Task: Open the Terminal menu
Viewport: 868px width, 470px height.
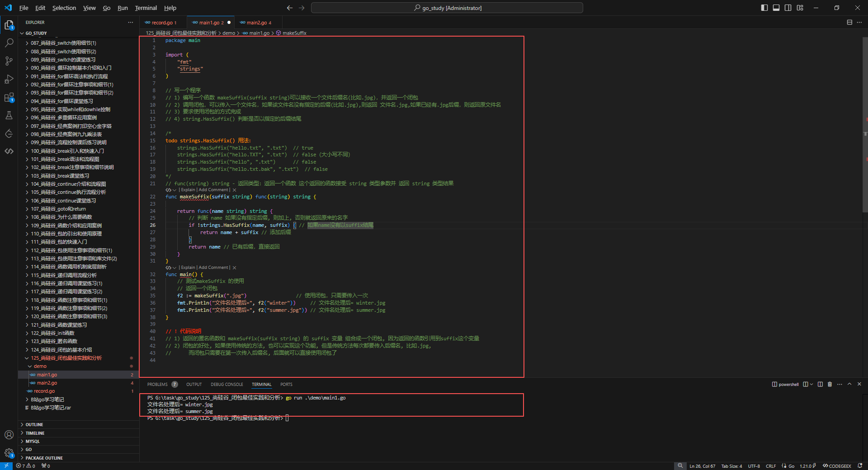Action: tap(146, 8)
